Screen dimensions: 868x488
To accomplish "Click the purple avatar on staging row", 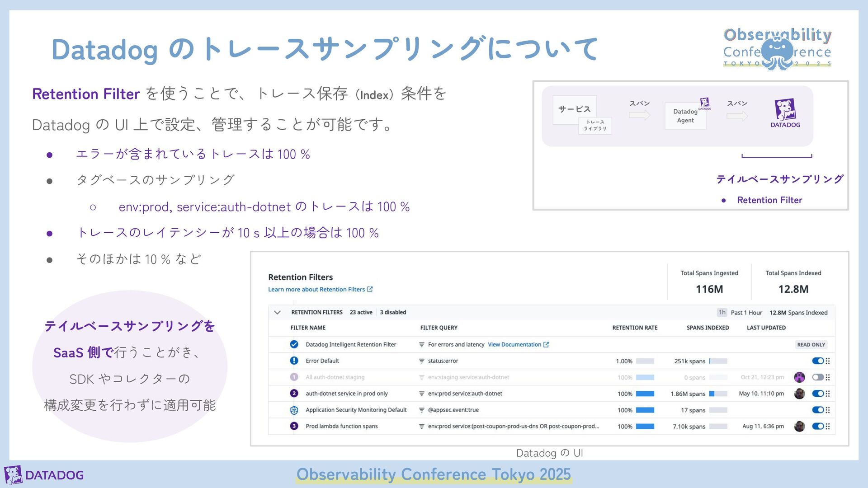I will point(799,377).
